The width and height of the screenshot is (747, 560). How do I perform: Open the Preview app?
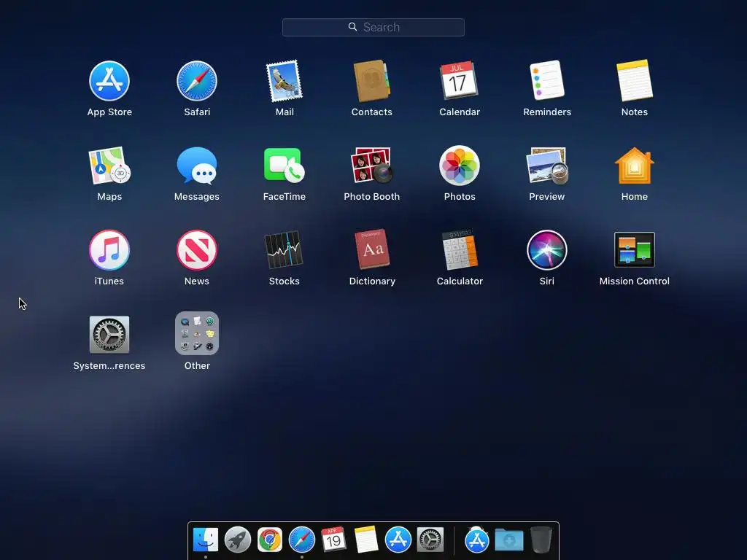547,166
